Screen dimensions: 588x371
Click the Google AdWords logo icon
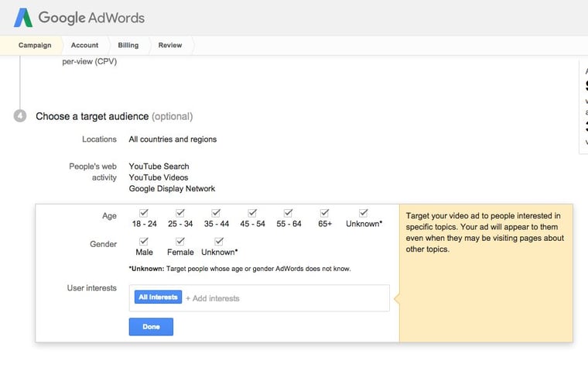[23, 17]
